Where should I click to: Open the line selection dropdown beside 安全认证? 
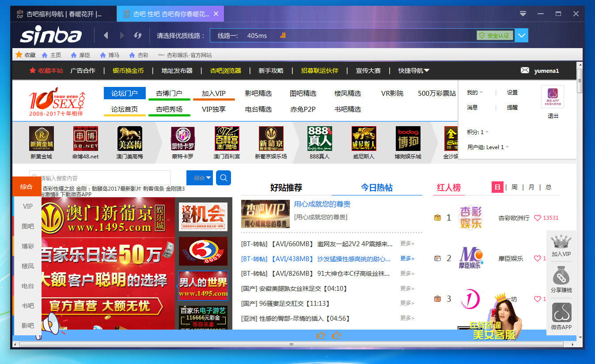[x=521, y=35]
